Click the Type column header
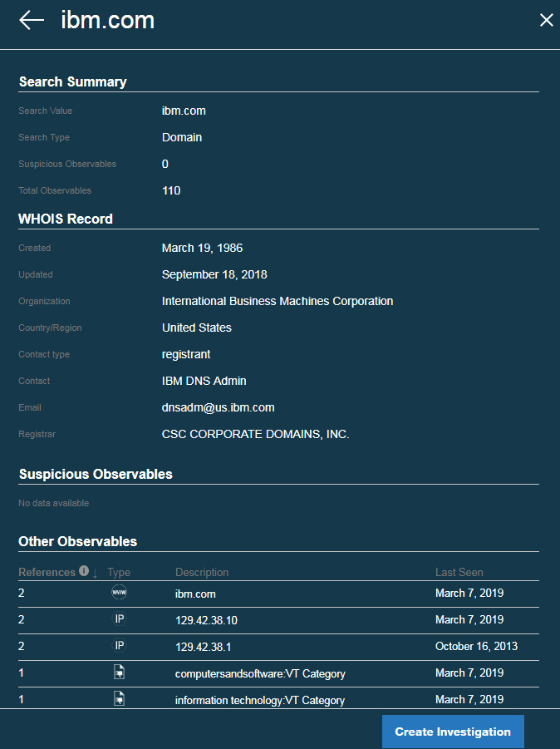This screenshot has height=749, width=560. (119, 572)
